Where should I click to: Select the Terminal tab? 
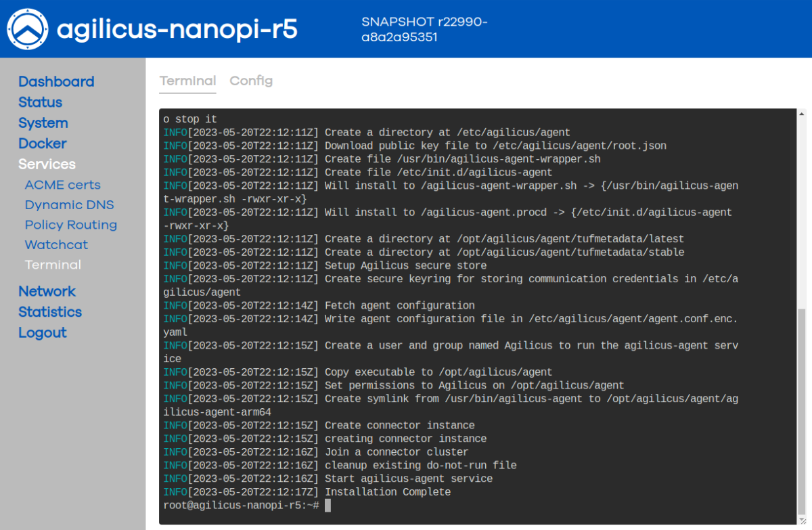187,81
